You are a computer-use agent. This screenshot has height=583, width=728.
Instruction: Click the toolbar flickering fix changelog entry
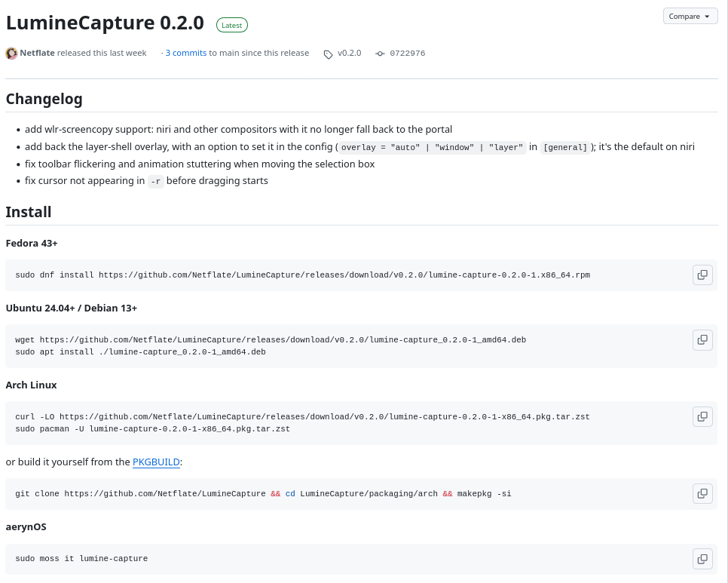200,164
